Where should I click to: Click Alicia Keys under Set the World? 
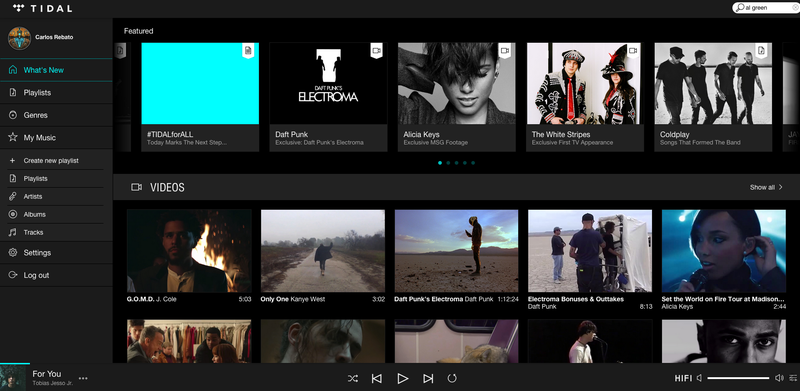click(x=678, y=307)
